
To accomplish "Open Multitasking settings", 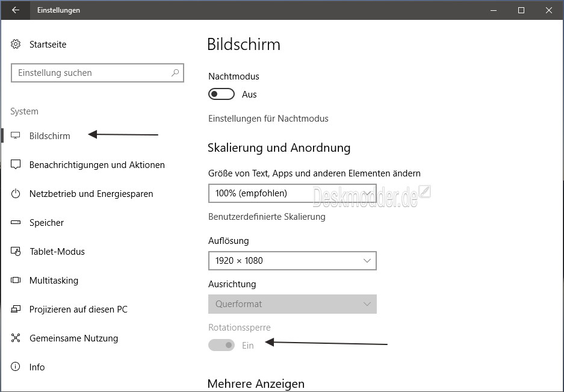I will tap(54, 281).
